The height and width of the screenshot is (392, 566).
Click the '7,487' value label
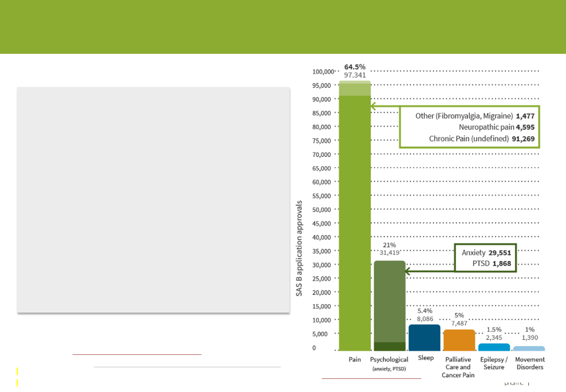(x=459, y=324)
